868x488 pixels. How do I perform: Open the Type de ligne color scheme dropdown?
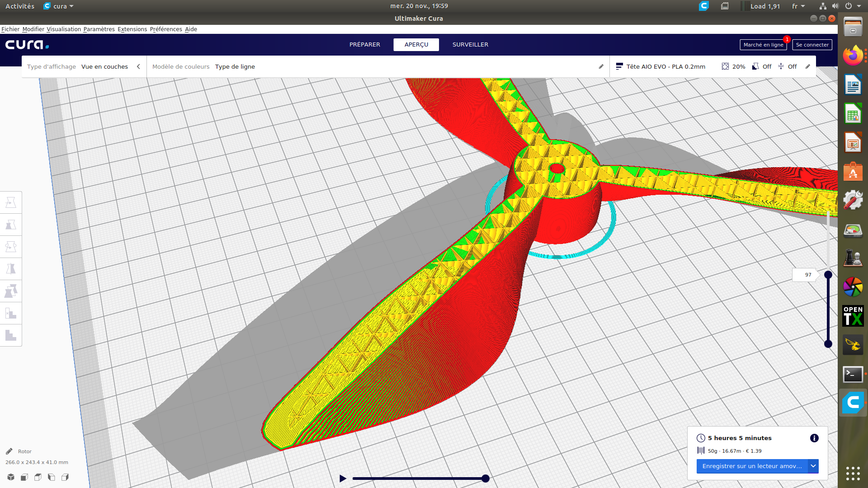(x=235, y=66)
